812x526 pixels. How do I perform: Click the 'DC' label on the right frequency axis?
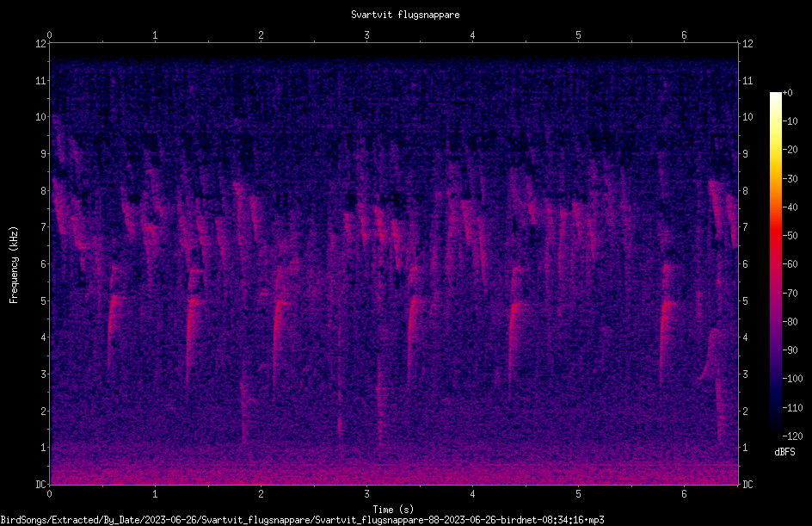click(747, 485)
